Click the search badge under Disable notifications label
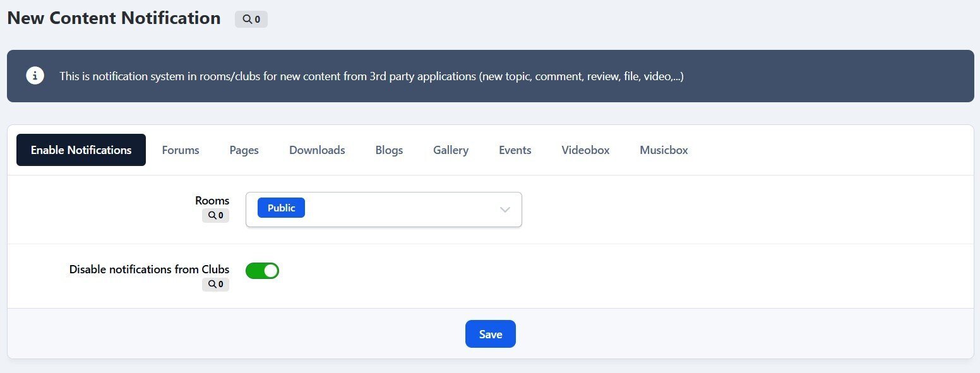 (216, 285)
